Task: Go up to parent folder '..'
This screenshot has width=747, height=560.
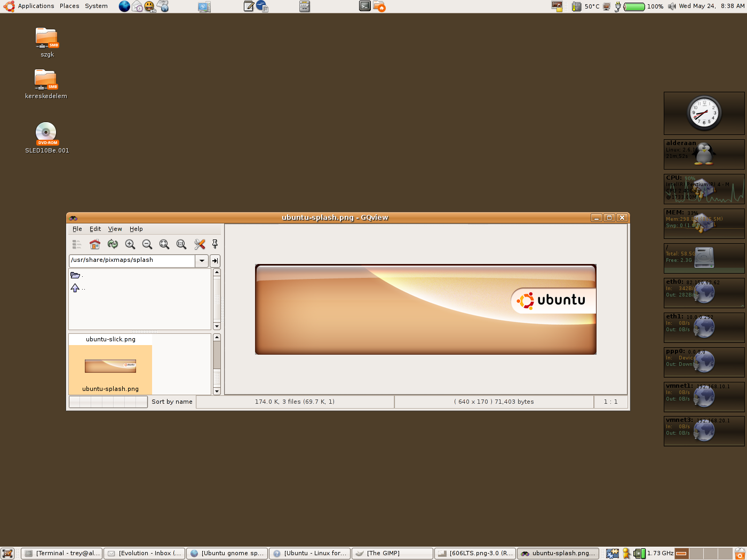Action: [77, 288]
